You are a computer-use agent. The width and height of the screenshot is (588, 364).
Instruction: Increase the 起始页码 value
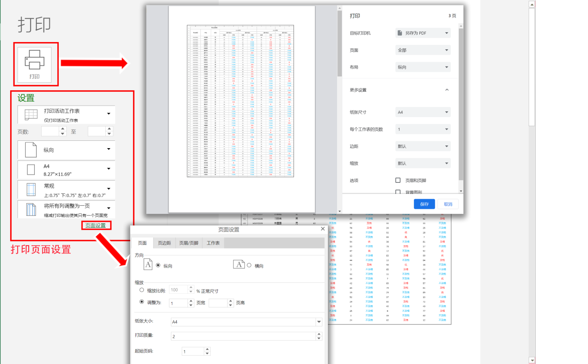pos(207,349)
